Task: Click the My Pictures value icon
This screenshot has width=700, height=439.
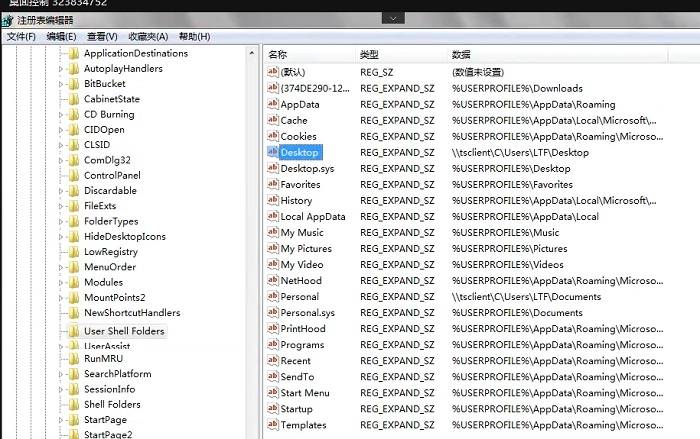Action: click(272, 248)
